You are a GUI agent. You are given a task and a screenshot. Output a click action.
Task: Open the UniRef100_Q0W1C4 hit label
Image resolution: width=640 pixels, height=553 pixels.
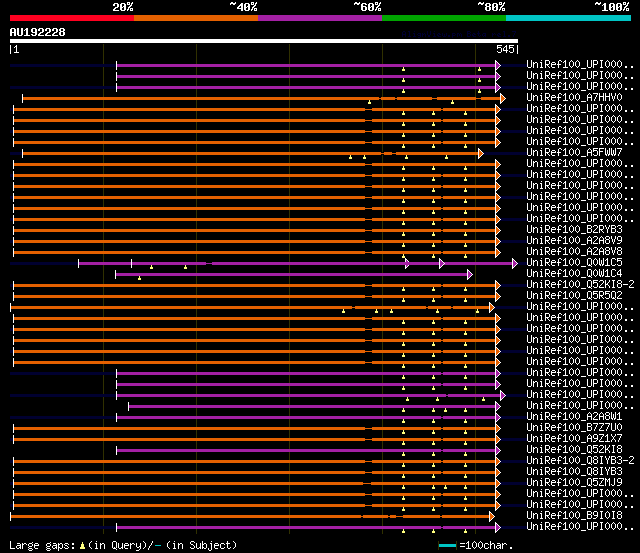point(574,273)
